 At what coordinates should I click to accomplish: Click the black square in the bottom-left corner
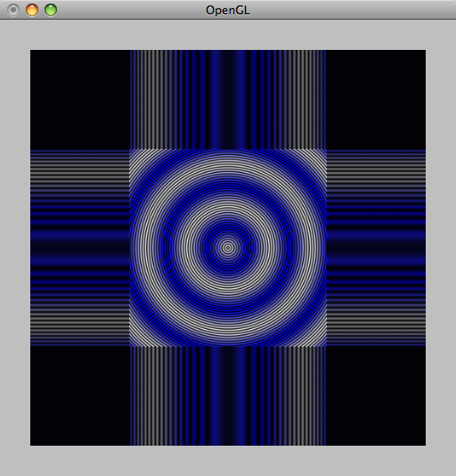point(80,396)
